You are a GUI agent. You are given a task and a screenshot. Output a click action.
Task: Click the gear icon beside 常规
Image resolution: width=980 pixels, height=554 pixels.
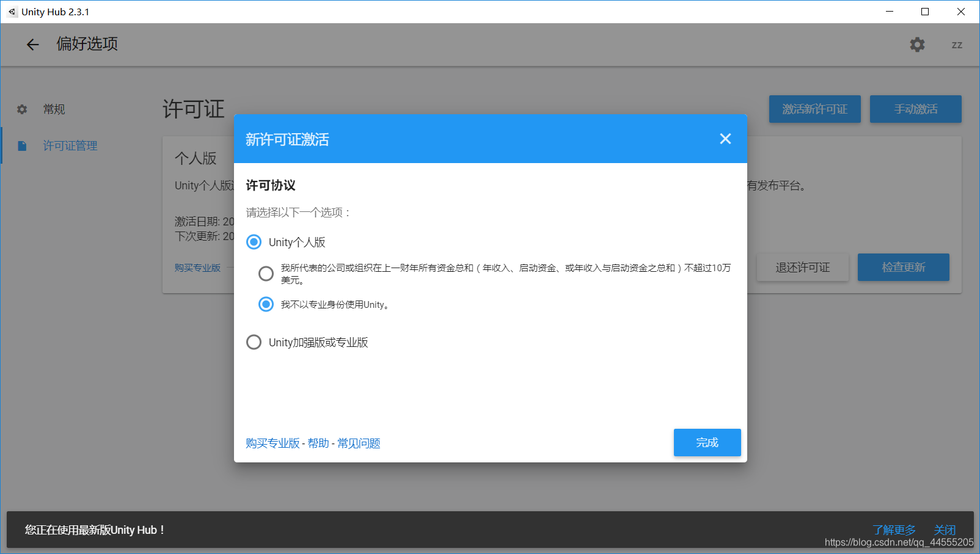pyautogui.click(x=22, y=109)
